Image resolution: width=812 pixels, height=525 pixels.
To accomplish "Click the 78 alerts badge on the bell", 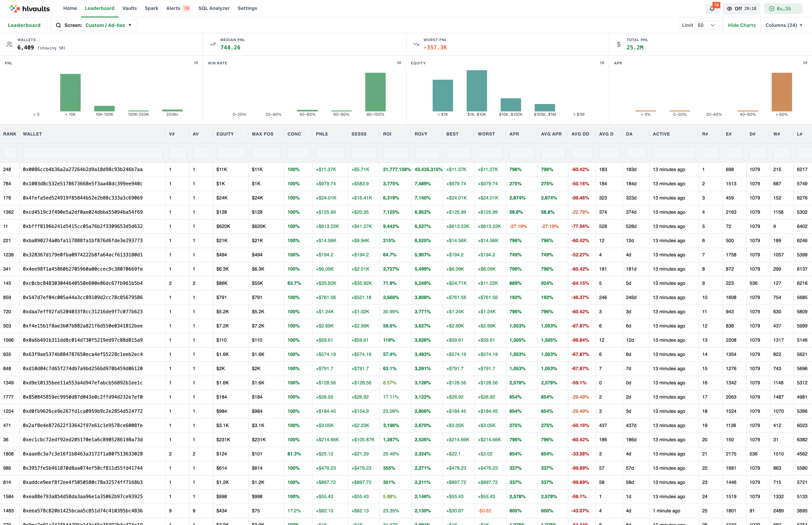I will coord(716,5).
